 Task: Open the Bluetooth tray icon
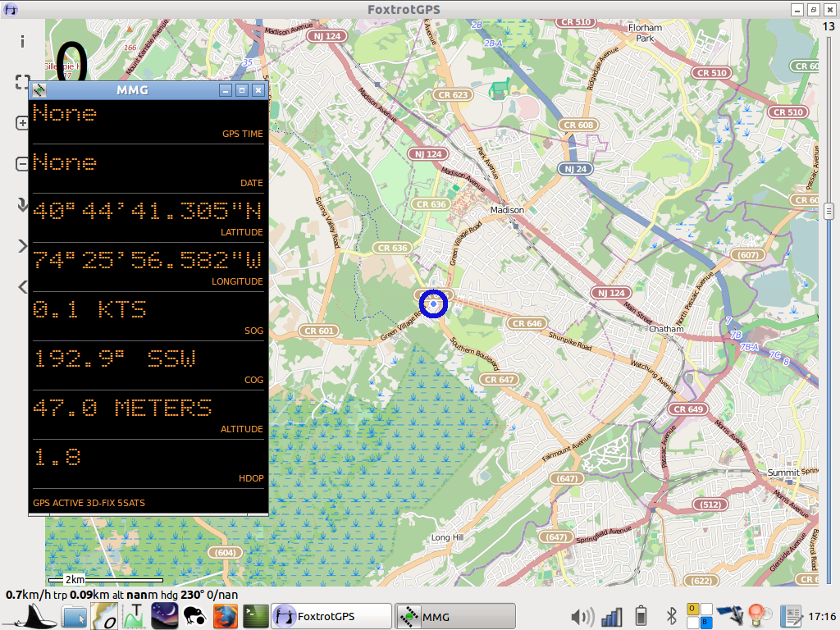(x=671, y=616)
